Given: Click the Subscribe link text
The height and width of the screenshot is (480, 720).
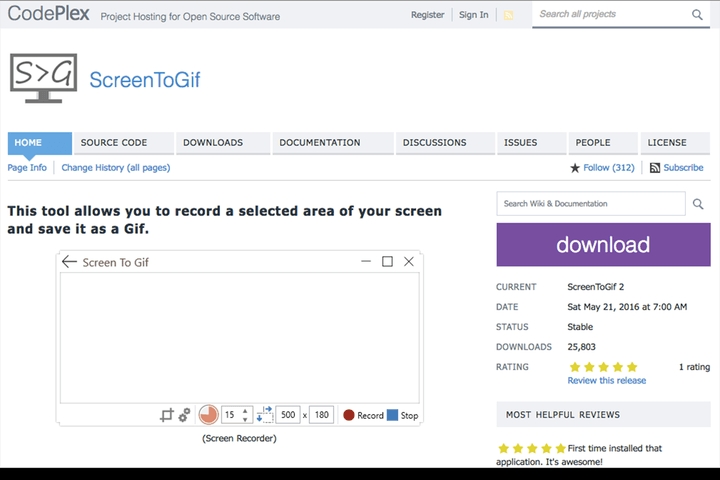Looking at the screenshot, I should 683,168.
